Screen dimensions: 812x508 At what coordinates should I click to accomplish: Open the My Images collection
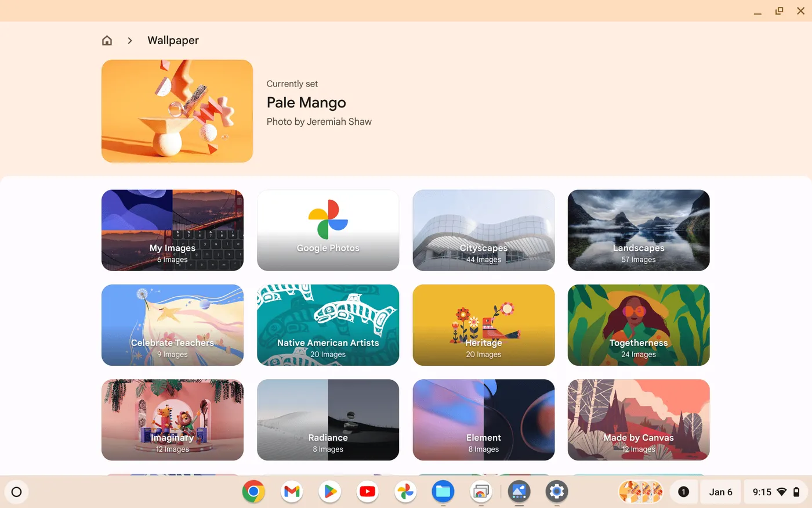[x=172, y=230]
